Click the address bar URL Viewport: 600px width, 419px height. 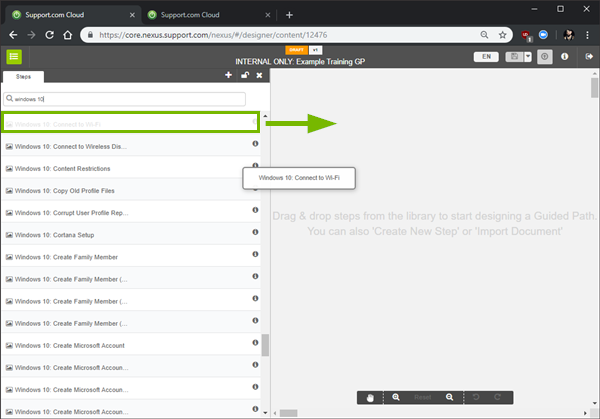coord(213,35)
